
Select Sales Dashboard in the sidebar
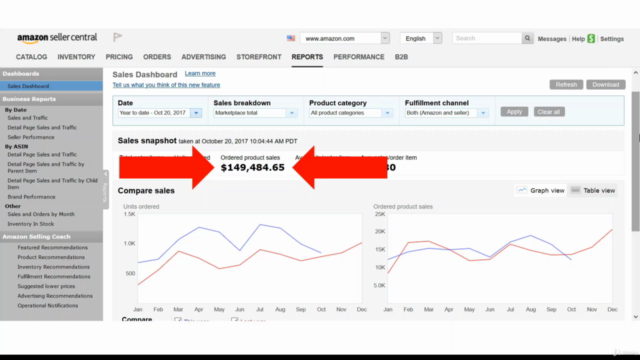(x=51, y=86)
